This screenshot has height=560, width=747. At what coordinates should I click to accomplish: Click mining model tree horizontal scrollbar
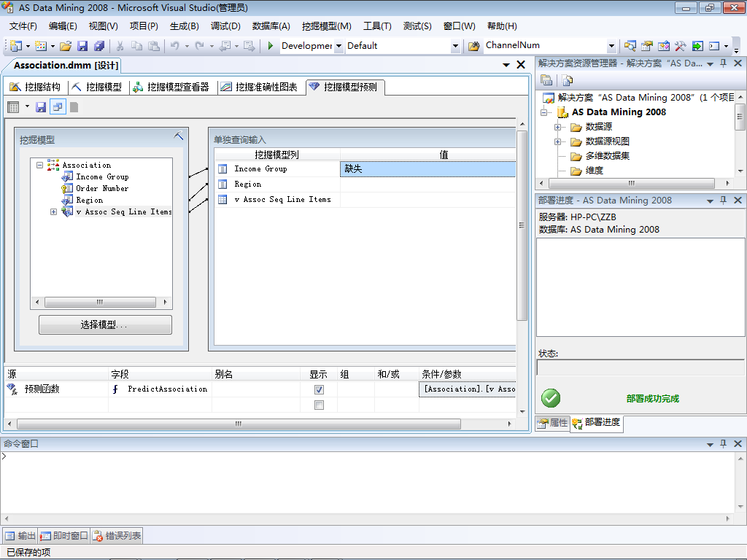click(x=100, y=302)
